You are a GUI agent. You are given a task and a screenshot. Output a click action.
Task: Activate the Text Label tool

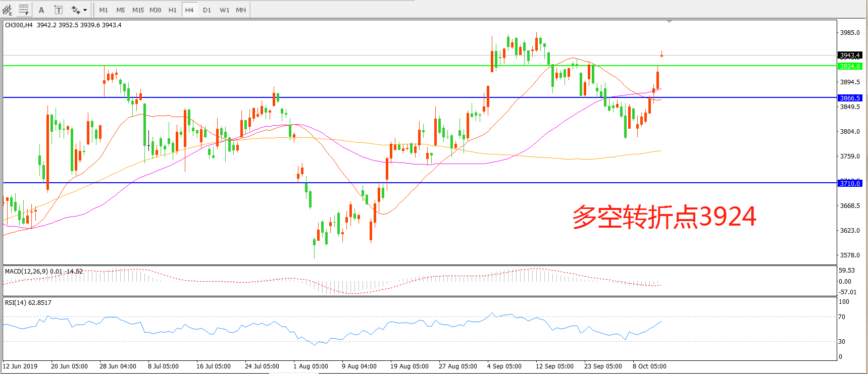(x=59, y=10)
